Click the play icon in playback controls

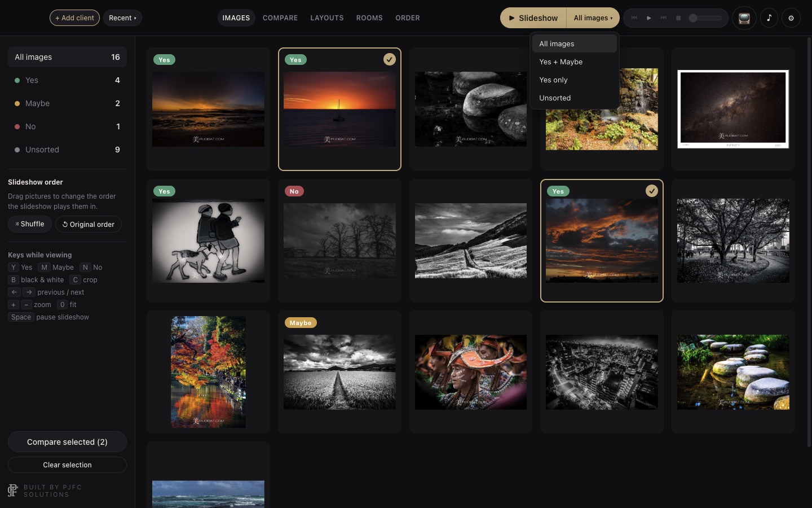(x=649, y=18)
